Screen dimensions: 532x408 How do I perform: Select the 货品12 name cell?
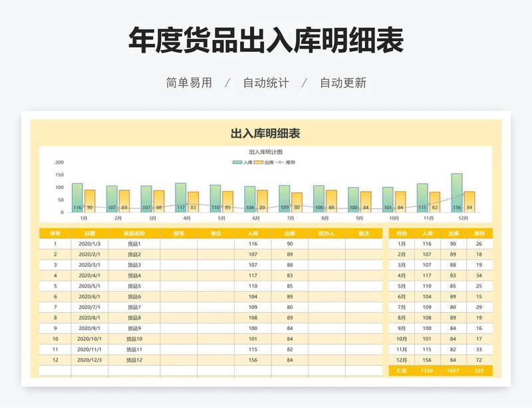click(134, 360)
